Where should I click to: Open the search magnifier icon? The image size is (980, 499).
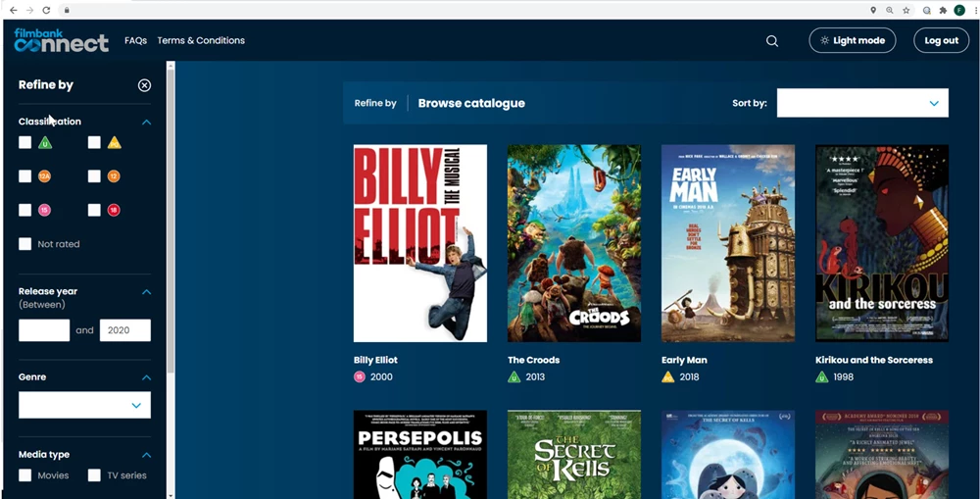tap(772, 40)
